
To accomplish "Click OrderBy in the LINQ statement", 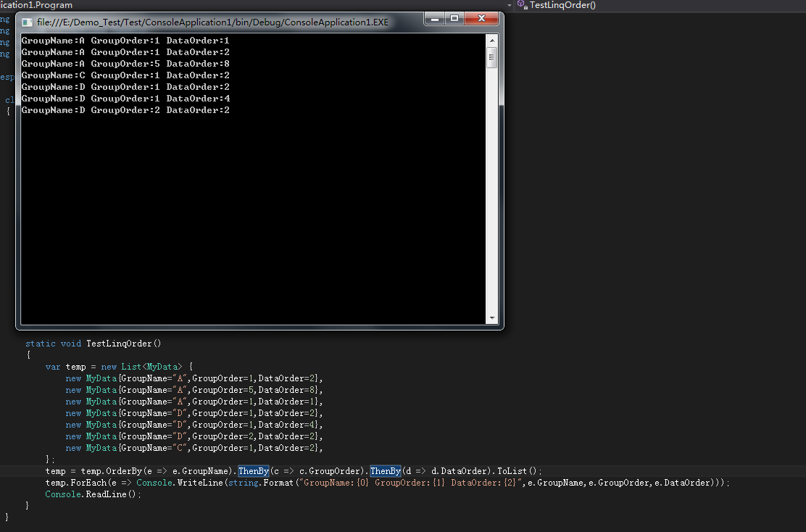I will pyautogui.click(x=124, y=471).
